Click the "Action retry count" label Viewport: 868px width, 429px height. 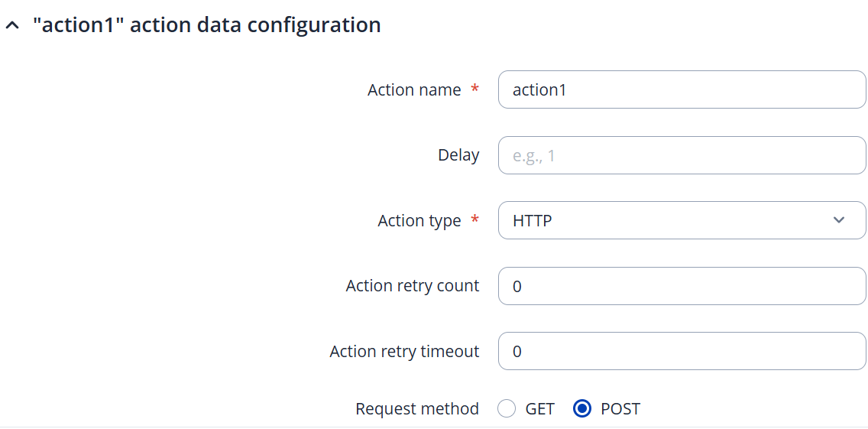(413, 286)
